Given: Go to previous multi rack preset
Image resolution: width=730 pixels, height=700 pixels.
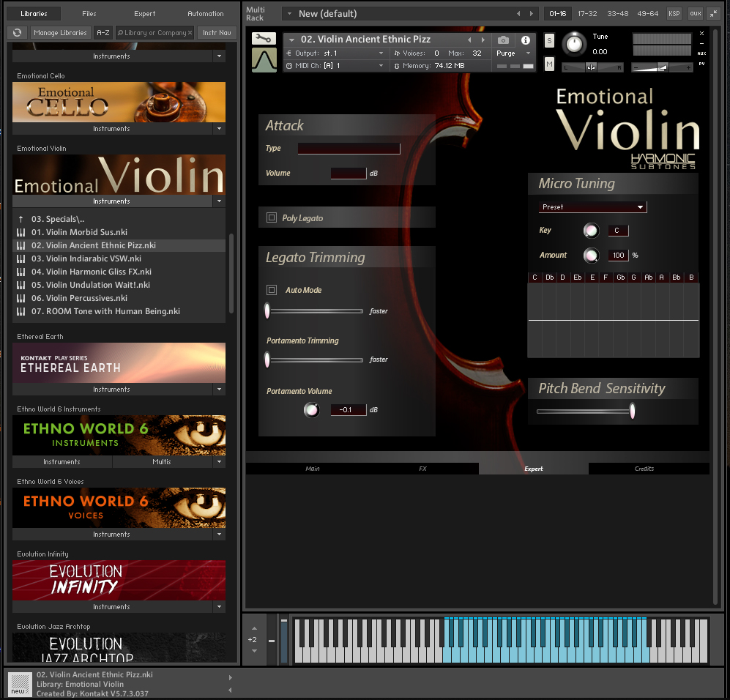Looking at the screenshot, I should (x=518, y=14).
